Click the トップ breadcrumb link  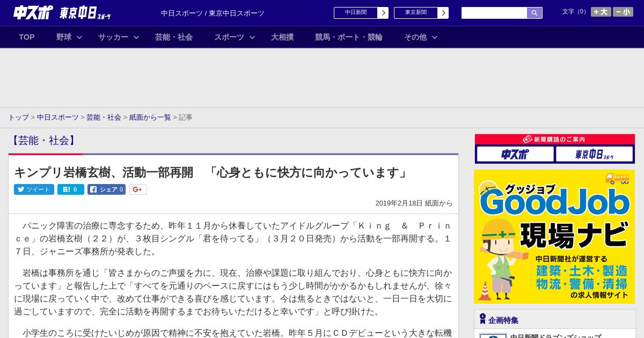[18, 117]
